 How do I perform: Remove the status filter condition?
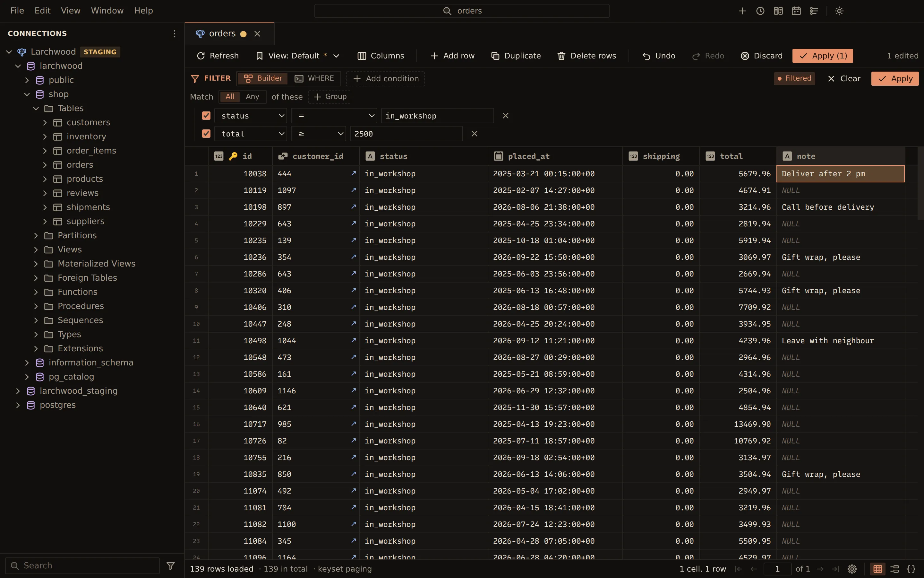[506, 116]
